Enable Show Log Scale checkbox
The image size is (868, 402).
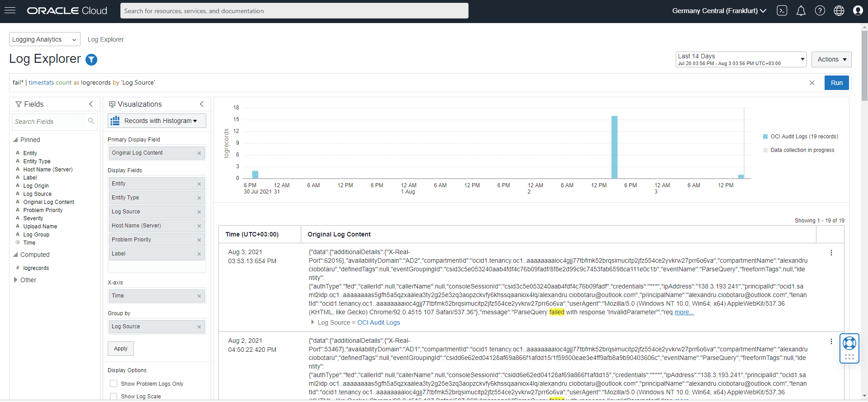tap(114, 396)
